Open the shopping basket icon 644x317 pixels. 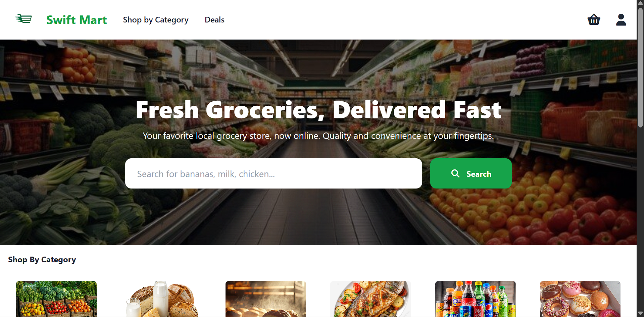coord(594,19)
